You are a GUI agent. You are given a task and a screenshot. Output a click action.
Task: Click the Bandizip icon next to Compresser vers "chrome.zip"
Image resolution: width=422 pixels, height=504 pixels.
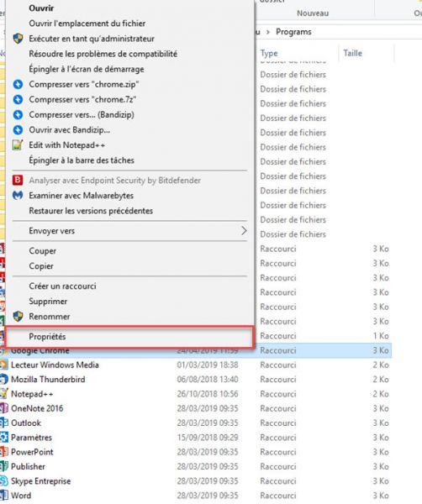[x=18, y=85]
